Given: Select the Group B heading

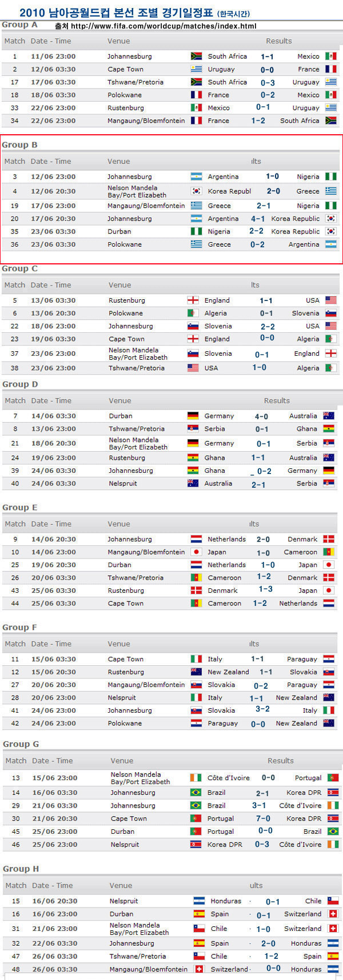Looking at the screenshot, I should click(19, 145).
